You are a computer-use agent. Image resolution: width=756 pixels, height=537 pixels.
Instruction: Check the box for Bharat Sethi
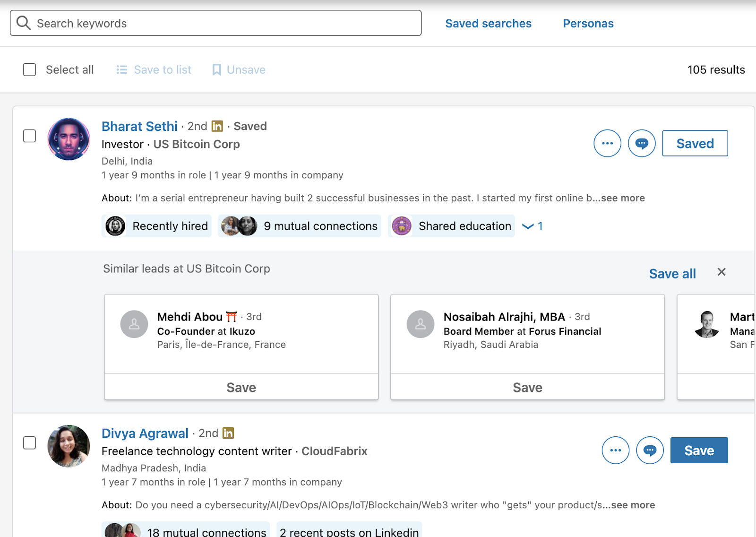click(29, 136)
